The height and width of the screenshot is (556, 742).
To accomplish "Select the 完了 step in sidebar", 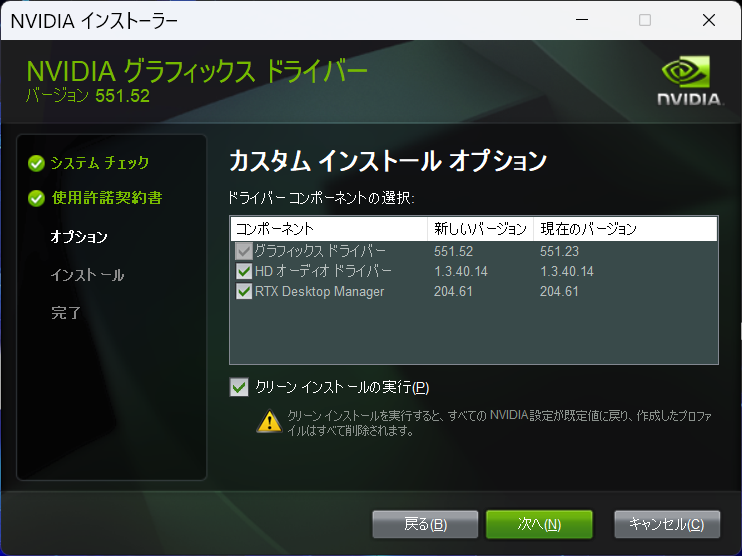I will pos(66,313).
